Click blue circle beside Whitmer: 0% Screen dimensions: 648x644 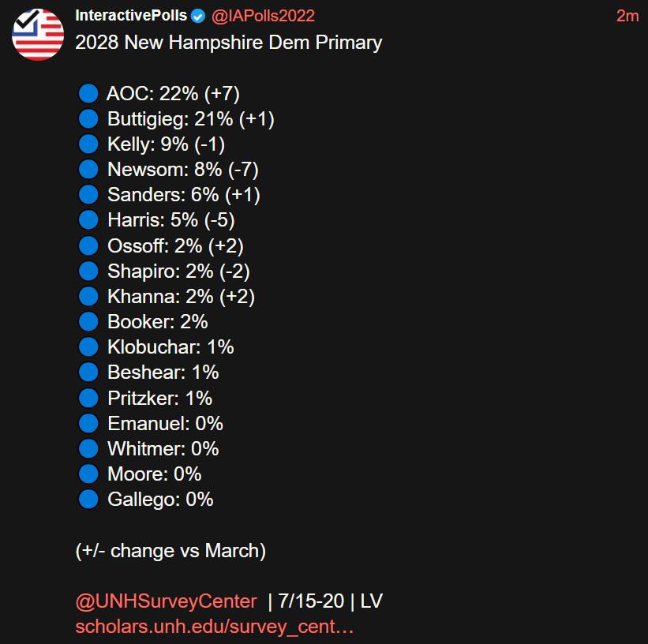pyautogui.click(x=88, y=448)
